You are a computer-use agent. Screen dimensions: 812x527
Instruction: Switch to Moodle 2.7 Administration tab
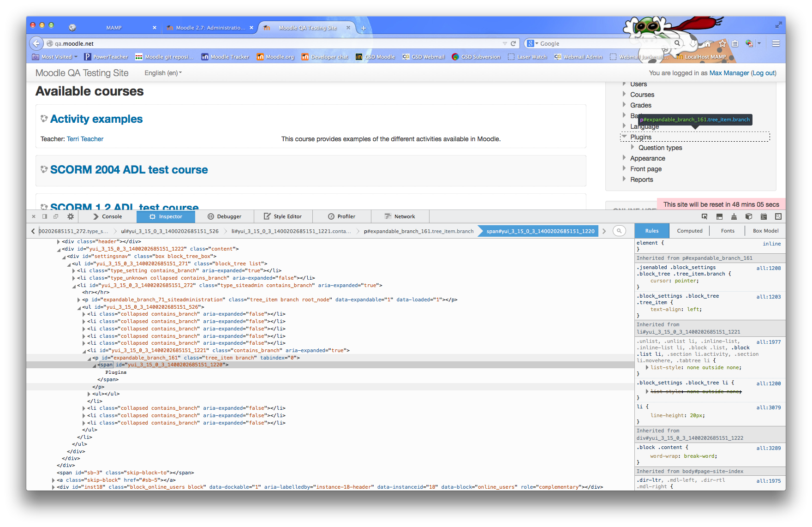pyautogui.click(x=210, y=28)
